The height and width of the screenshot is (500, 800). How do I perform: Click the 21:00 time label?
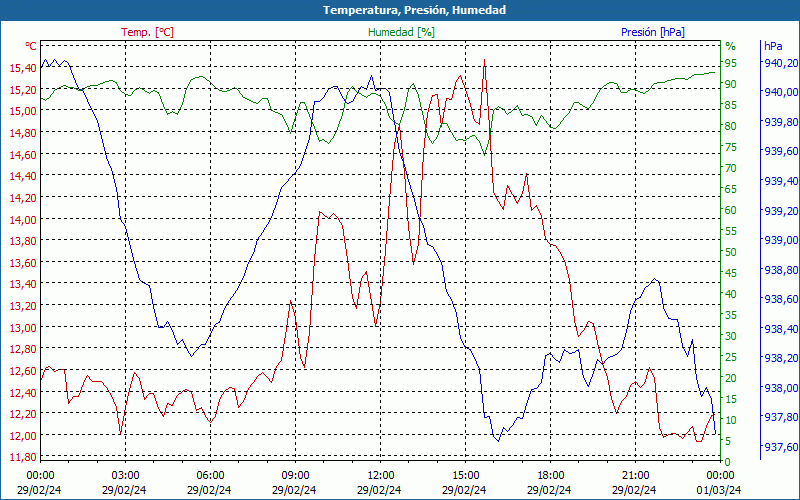pos(636,476)
